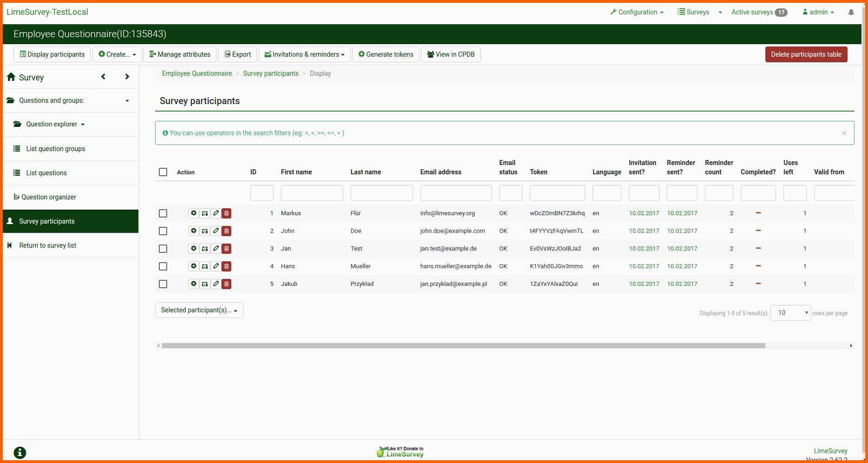Edit participant Jakub with pencil icon

216,284
